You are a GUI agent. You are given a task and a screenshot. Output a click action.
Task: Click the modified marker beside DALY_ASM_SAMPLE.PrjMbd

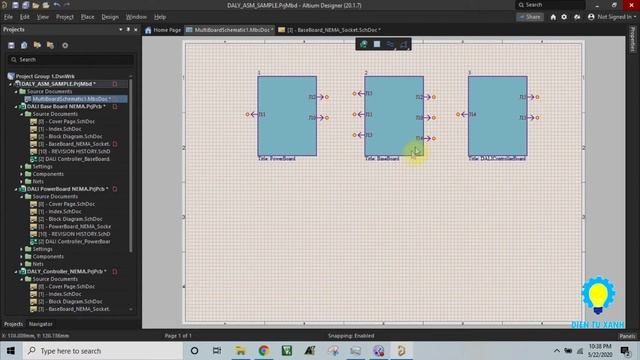pyautogui.click(x=115, y=84)
